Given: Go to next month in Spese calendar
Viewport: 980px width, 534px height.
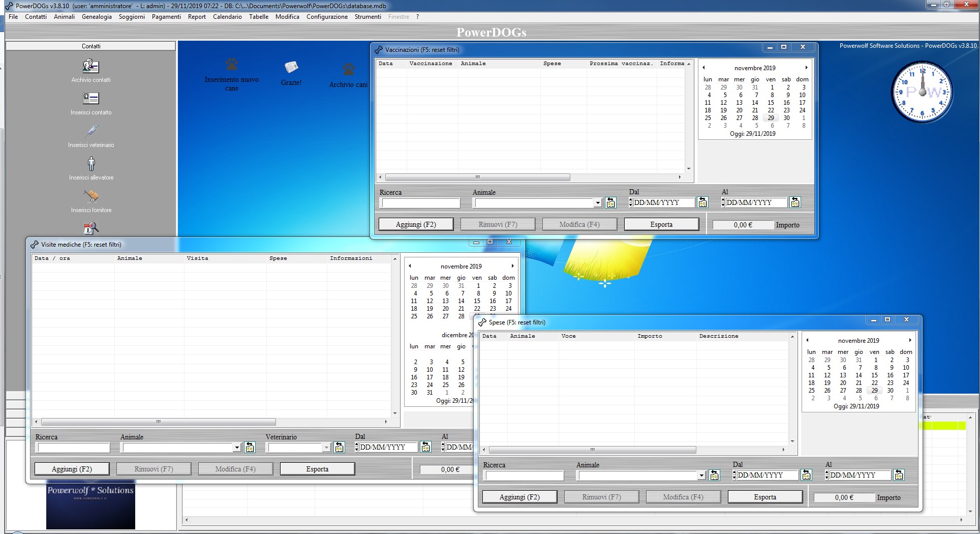Looking at the screenshot, I should click(910, 340).
